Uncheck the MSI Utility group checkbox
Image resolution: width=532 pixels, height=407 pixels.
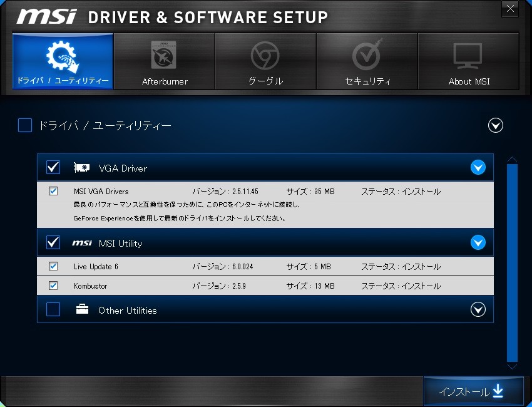53,242
